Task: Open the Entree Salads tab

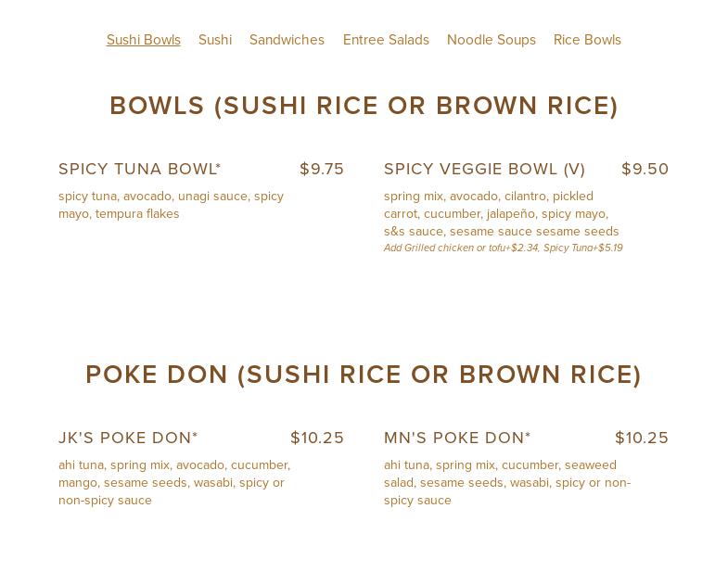Action: (x=386, y=40)
